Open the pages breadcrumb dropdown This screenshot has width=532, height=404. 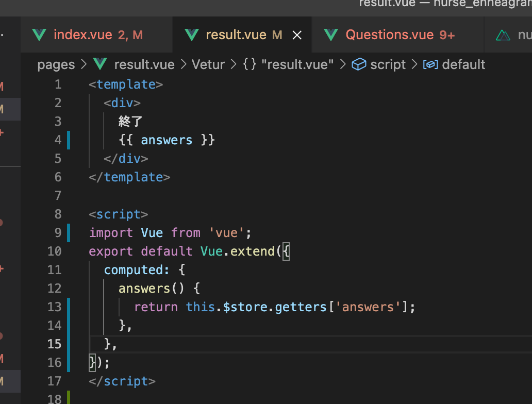(x=56, y=64)
